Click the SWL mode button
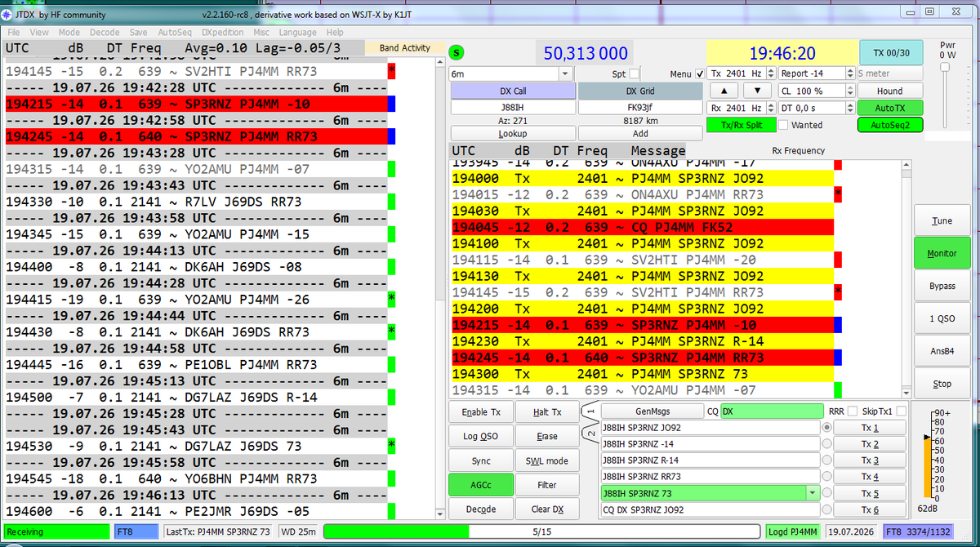The image size is (980, 547). [x=546, y=460]
